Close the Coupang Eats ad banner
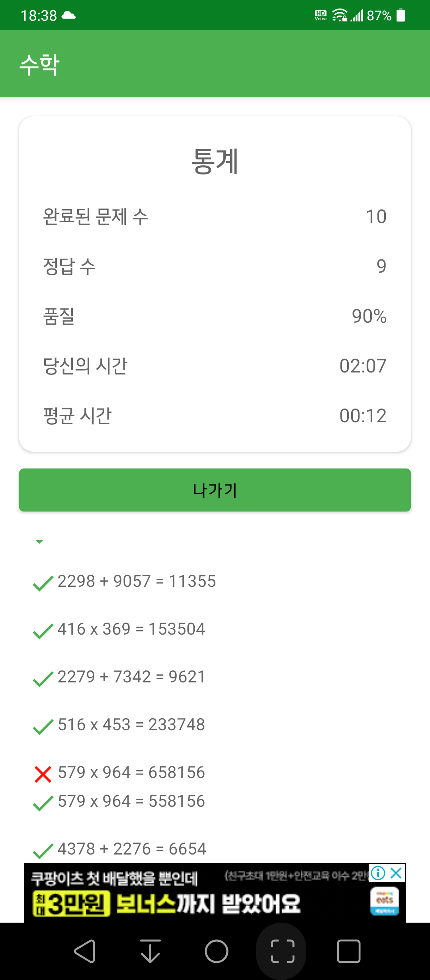 click(x=396, y=873)
